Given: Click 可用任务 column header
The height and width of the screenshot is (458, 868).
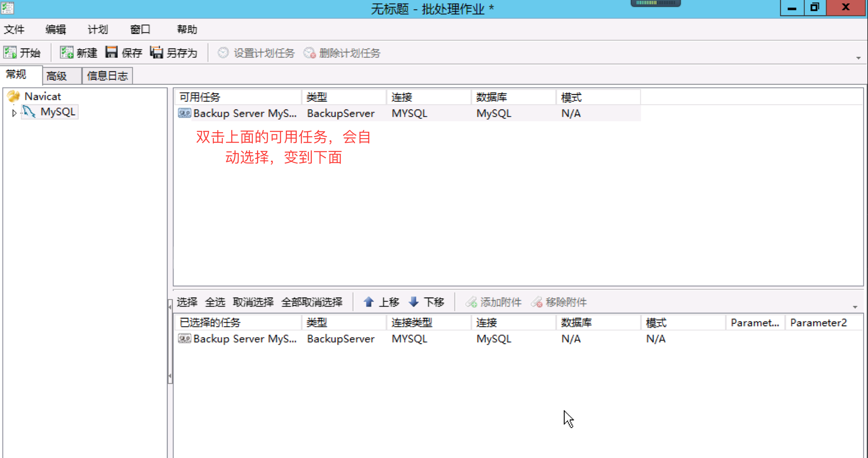Looking at the screenshot, I should [x=239, y=97].
